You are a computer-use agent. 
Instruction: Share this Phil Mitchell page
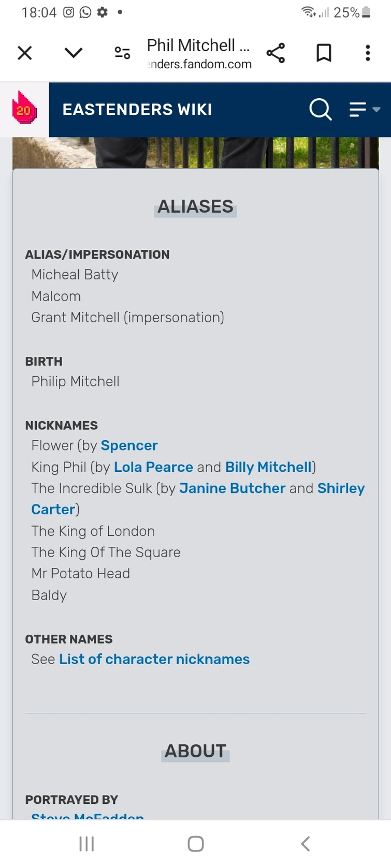click(x=276, y=53)
